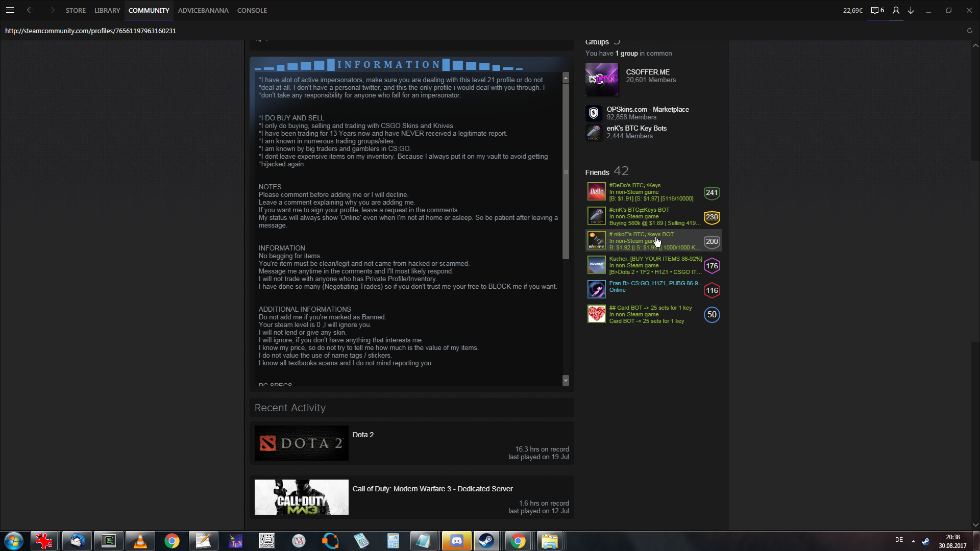This screenshot has height=551, width=980.
Task: Click the Dota 2 game banner
Action: click(301, 443)
